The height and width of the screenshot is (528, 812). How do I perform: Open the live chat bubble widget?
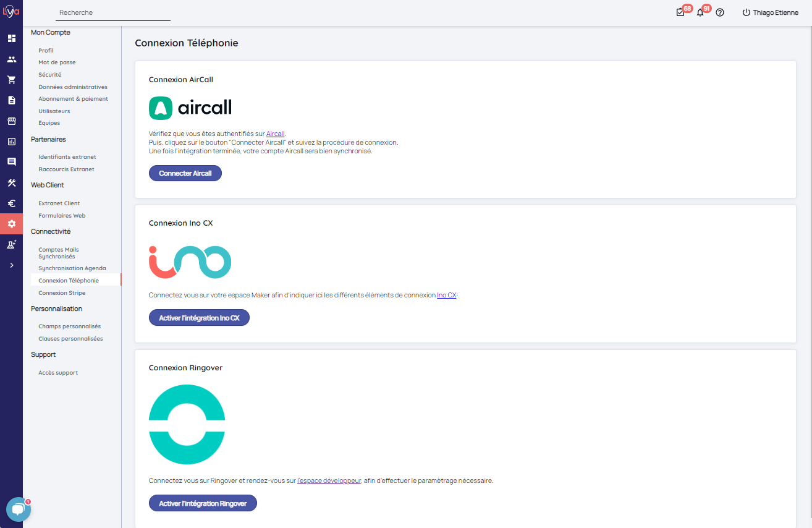tap(18, 509)
